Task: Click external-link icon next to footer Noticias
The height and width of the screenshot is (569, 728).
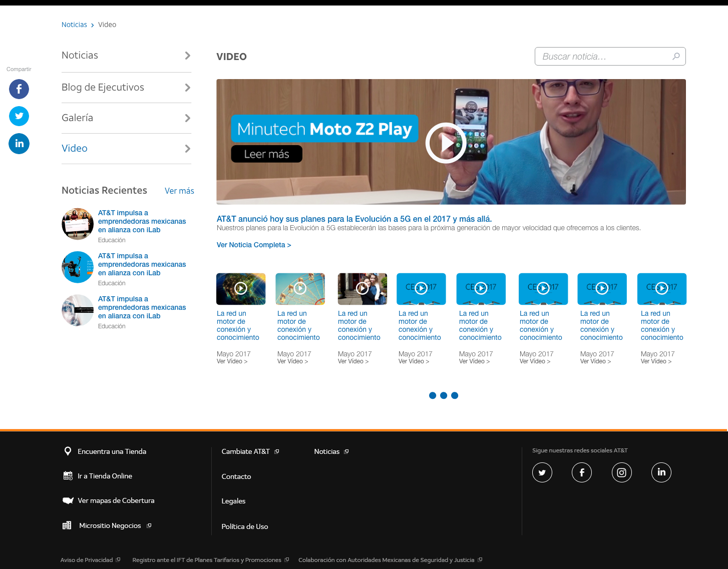Action: [x=346, y=451]
